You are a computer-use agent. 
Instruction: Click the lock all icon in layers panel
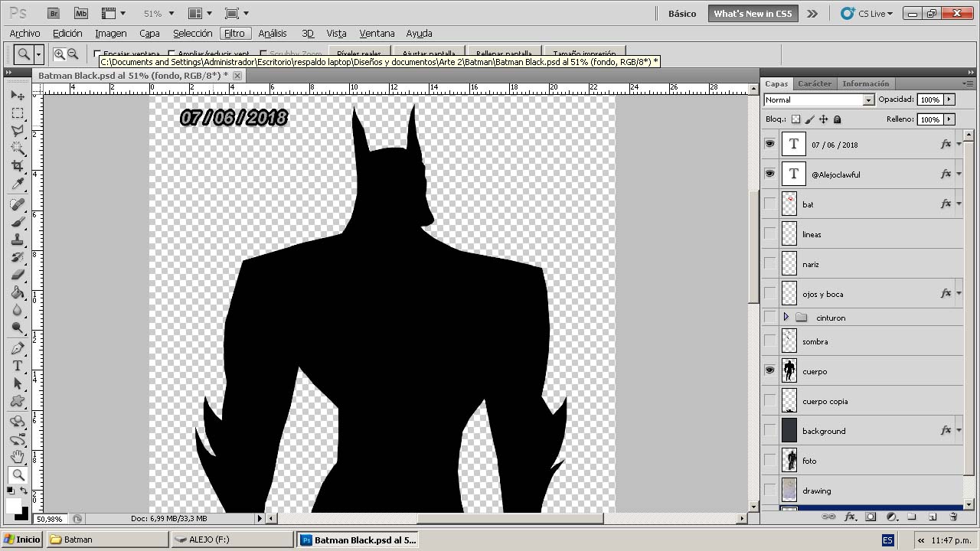point(837,119)
